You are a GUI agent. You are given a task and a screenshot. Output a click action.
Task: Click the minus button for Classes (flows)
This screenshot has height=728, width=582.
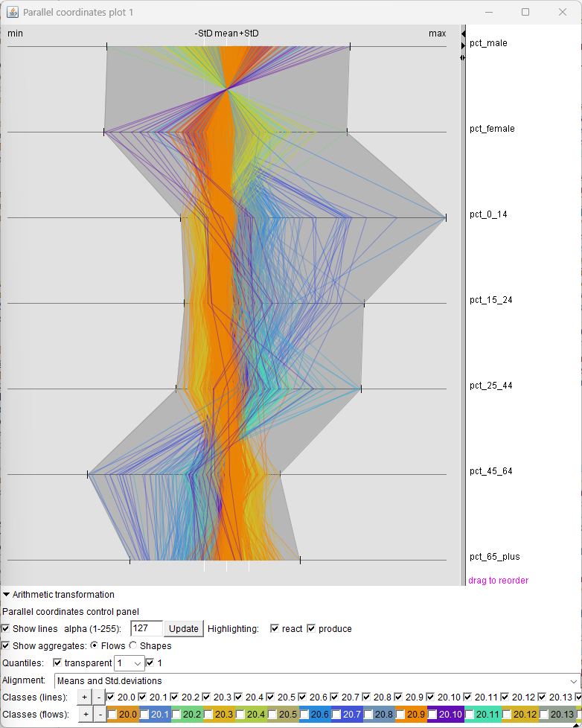[100, 714]
